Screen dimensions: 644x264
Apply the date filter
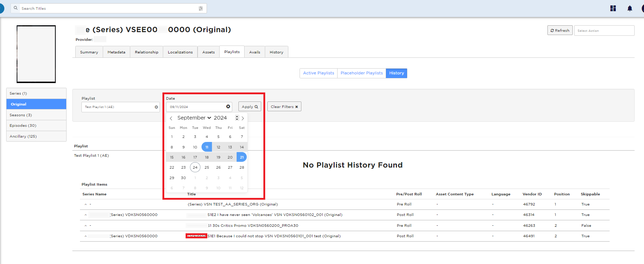250,107
